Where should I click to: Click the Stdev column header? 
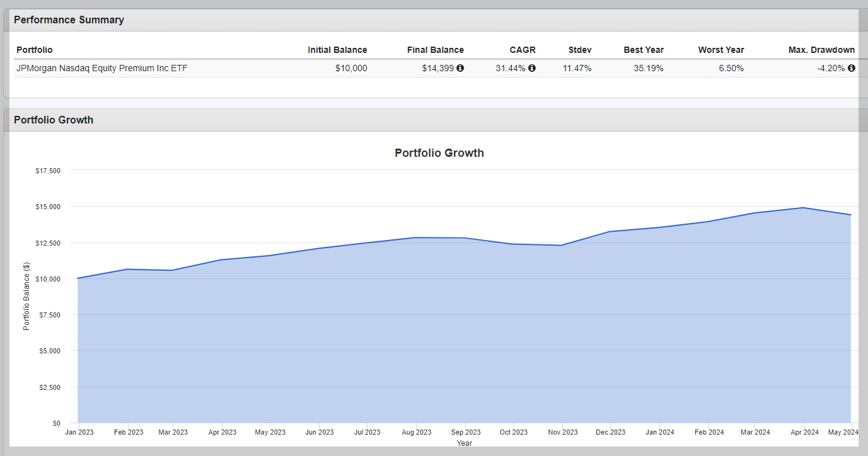click(580, 50)
